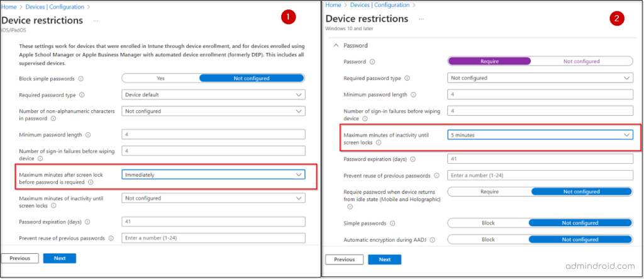
Task: Open ellipsis menu beside iOS/iPadOS Device restrictions title
Action: tap(96, 21)
